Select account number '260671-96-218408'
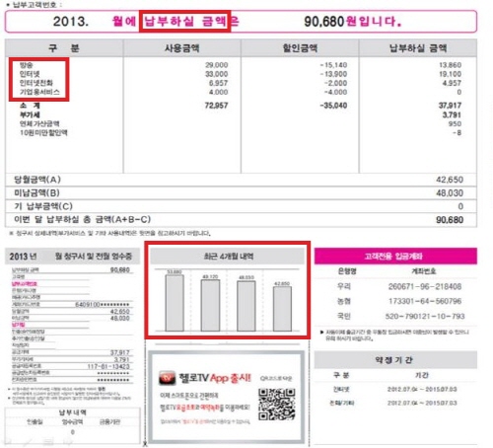The width and height of the screenshot is (493, 448). pyautogui.click(x=425, y=286)
